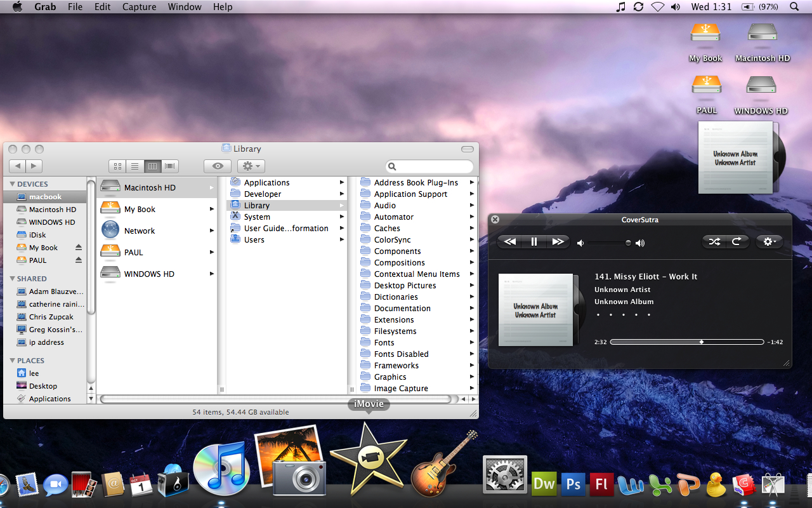812x508 pixels.
Task: Click Grab scissors icon in Dock
Action: click(772, 485)
